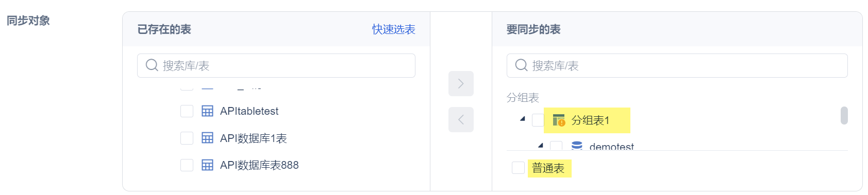Tick the API数据库1表 checkbox
This screenshot has width=868, height=195.
(x=187, y=138)
